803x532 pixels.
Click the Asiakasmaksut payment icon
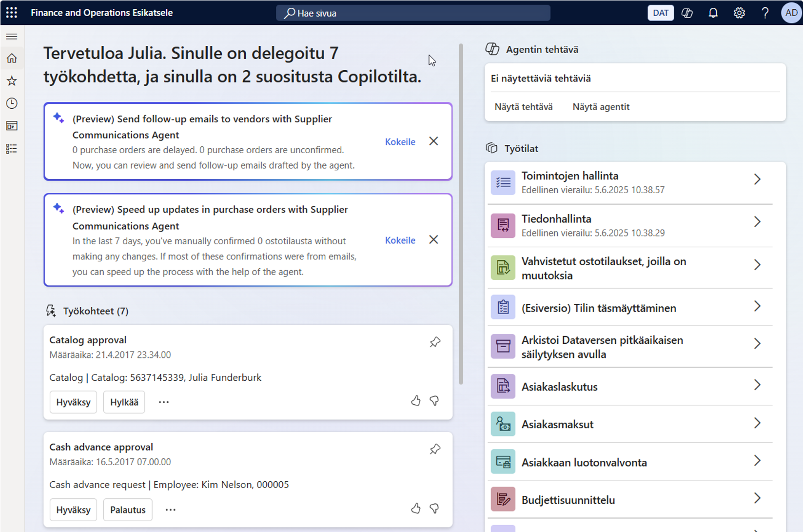(503, 424)
